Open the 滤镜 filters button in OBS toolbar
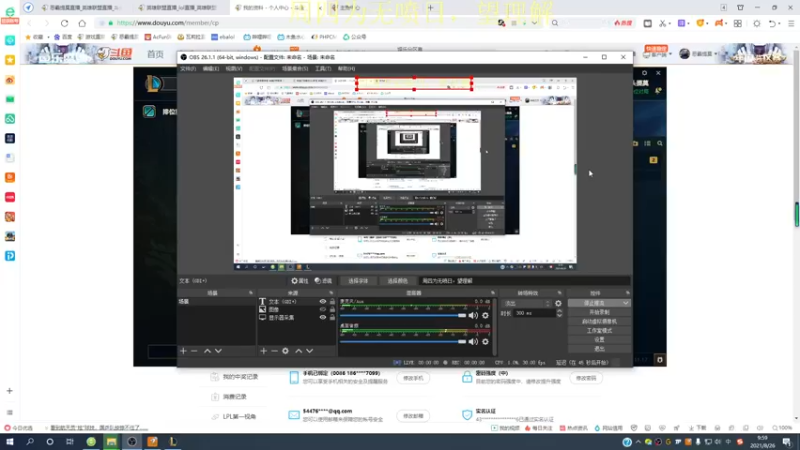This screenshot has height=450, width=800. (323, 281)
